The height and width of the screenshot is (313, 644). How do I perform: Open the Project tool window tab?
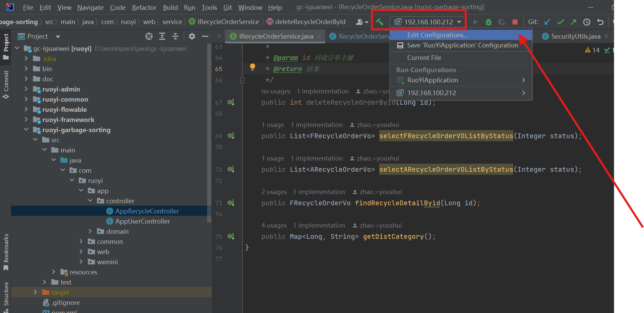(x=6, y=46)
